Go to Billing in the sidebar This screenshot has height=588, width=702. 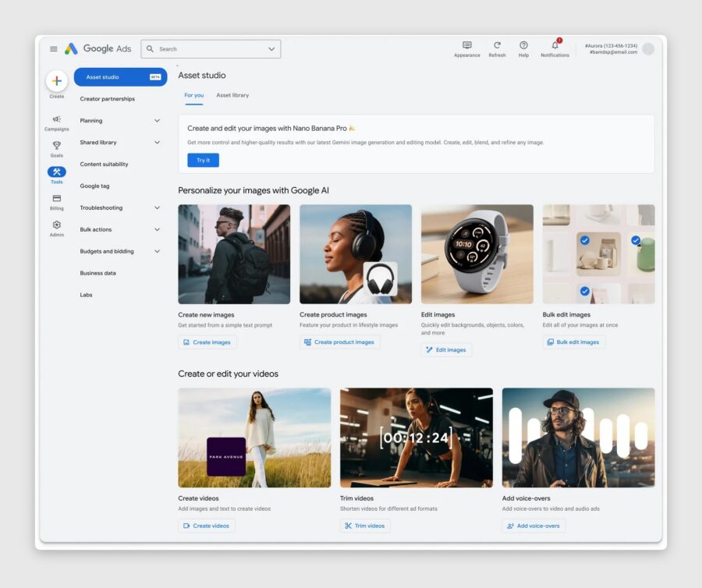(56, 199)
